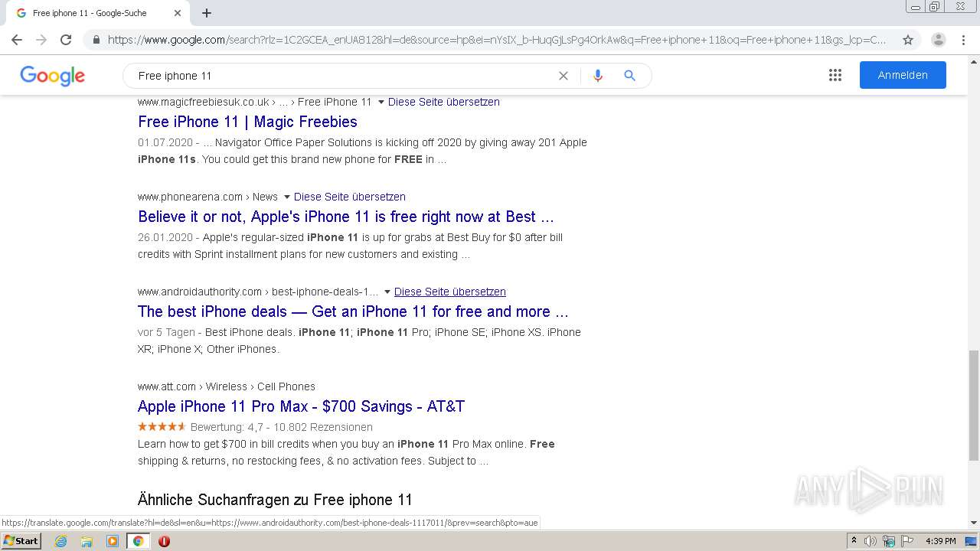Expand options arrow for androidauthority result

tap(387, 292)
